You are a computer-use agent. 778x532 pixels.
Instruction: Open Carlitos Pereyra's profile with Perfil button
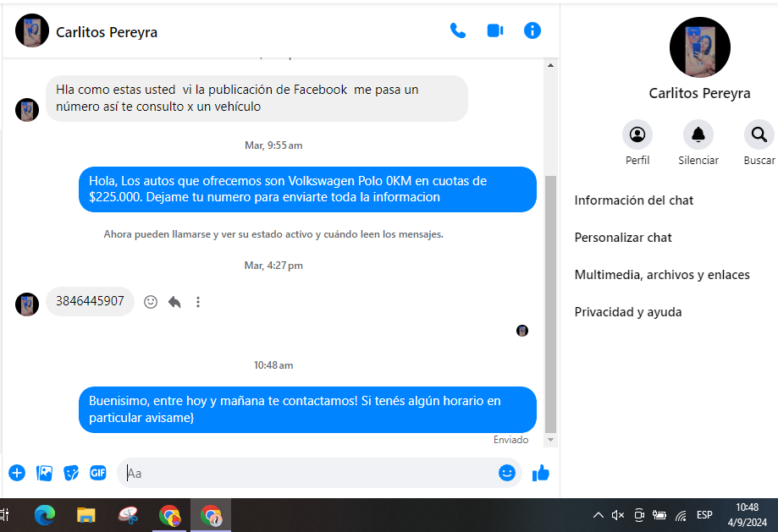point(637,134)
